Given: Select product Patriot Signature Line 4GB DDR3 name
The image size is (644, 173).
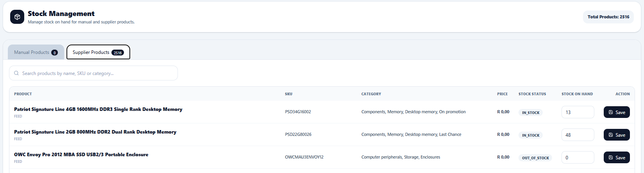Looking at the screenshot, I should (x=98, y=109).
